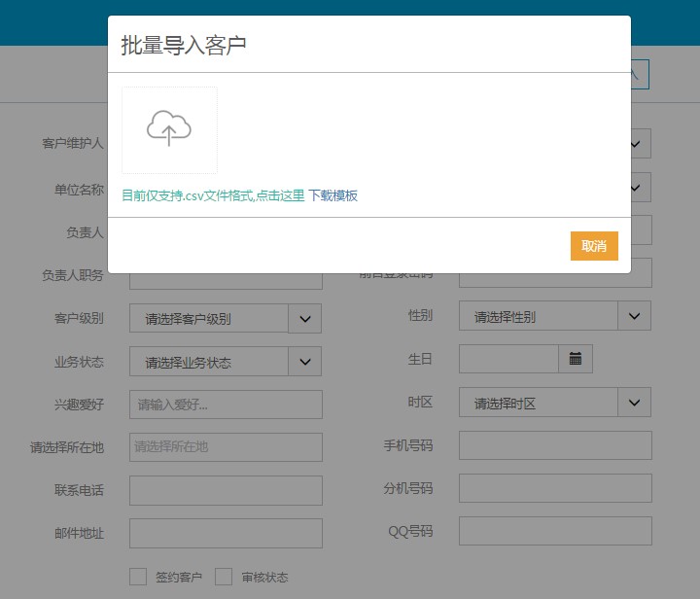The image size is (700, 599).
Task: Click the 请选择客户级别 select box text
Action: click(209, 318)
